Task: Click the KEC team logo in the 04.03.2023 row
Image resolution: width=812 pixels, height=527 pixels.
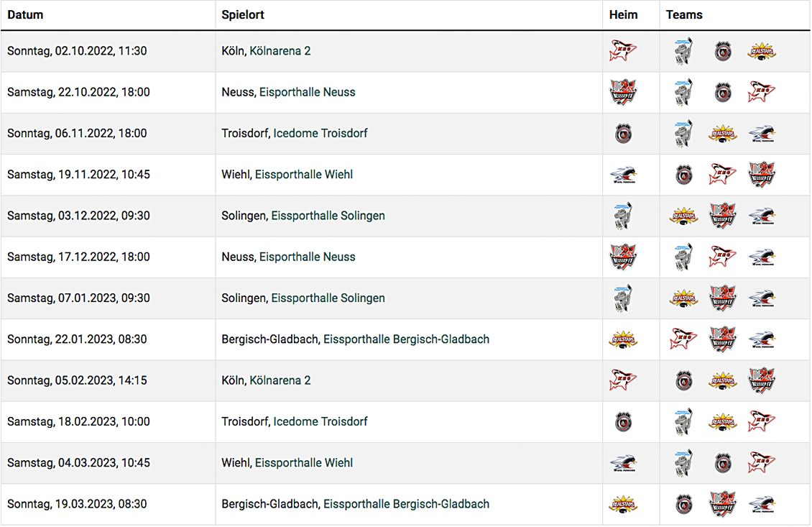Action: click(762, 463)
